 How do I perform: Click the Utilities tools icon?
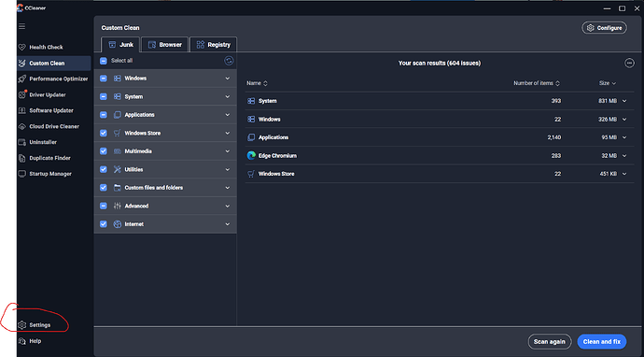118,169
